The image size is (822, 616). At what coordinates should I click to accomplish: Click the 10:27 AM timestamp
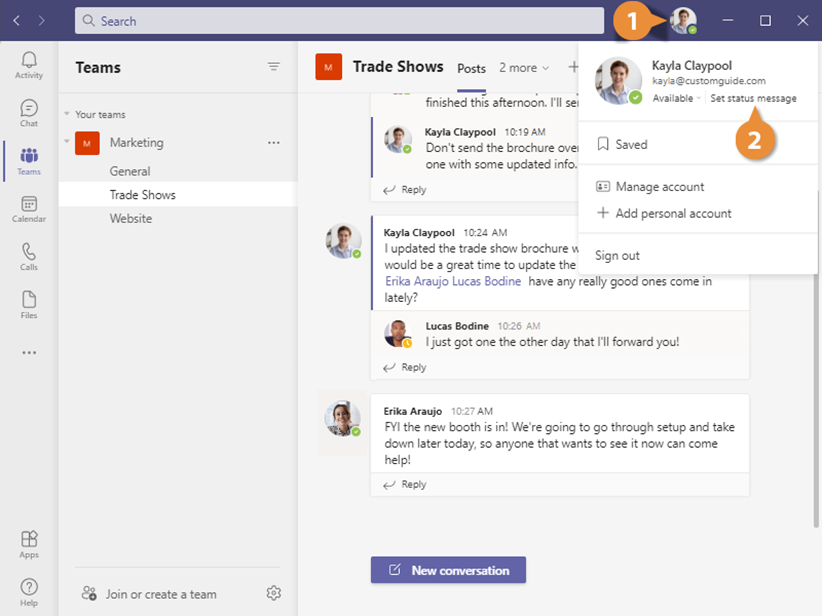click(x=472, y=411)
